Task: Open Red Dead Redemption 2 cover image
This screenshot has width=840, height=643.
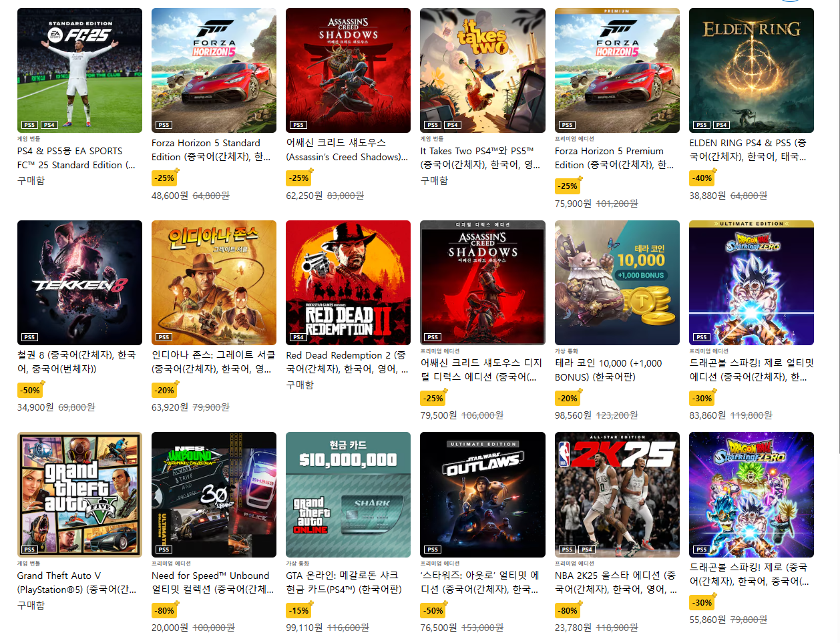Action: (x=348, y=282)
